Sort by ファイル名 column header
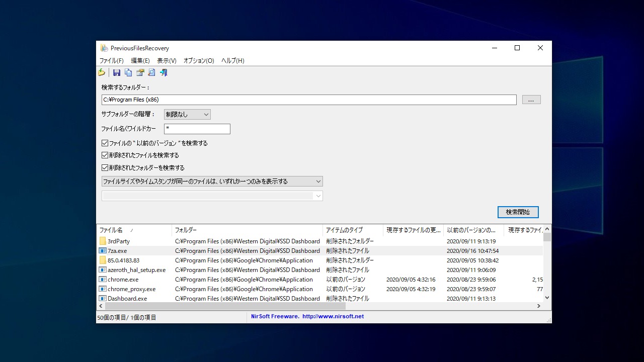Viewport: 644px width, 362px height. [x=134, y=230]
